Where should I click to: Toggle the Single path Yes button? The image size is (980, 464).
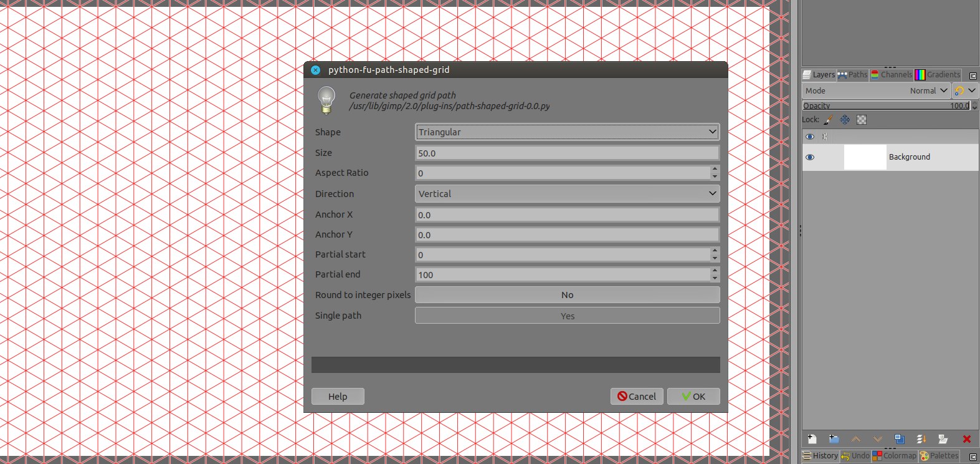pos(568,316)
